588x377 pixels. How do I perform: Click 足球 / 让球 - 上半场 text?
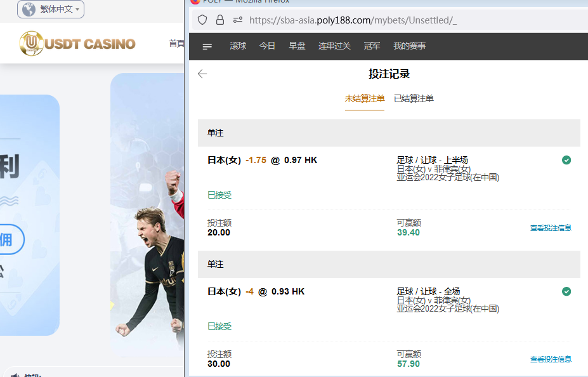[432, 160]
